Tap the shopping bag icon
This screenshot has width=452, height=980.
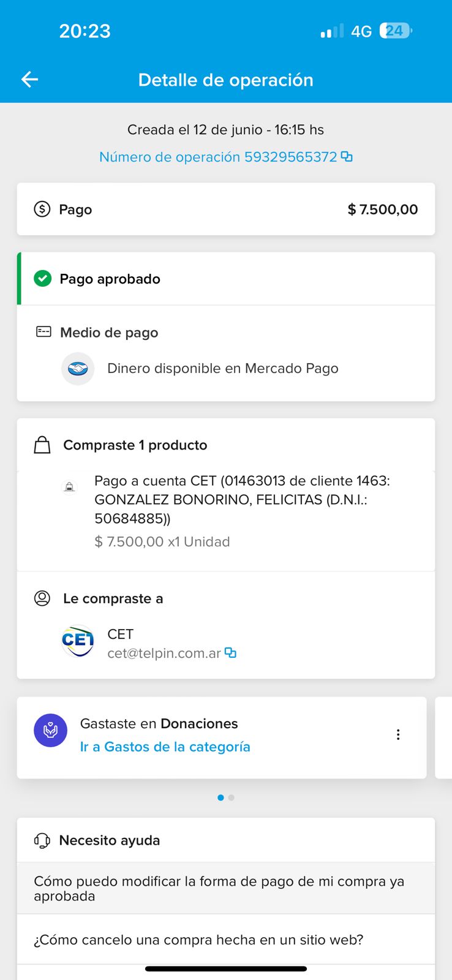(42, 445)
